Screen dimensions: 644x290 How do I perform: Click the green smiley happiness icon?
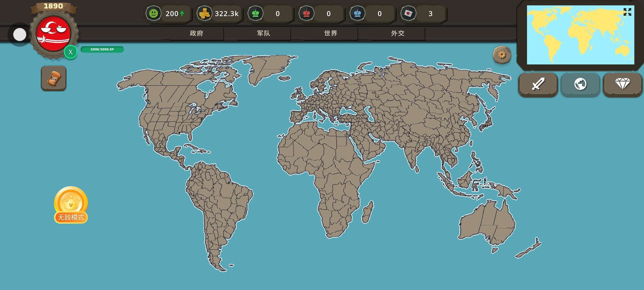pyautogui.click(x=153, y=13)
